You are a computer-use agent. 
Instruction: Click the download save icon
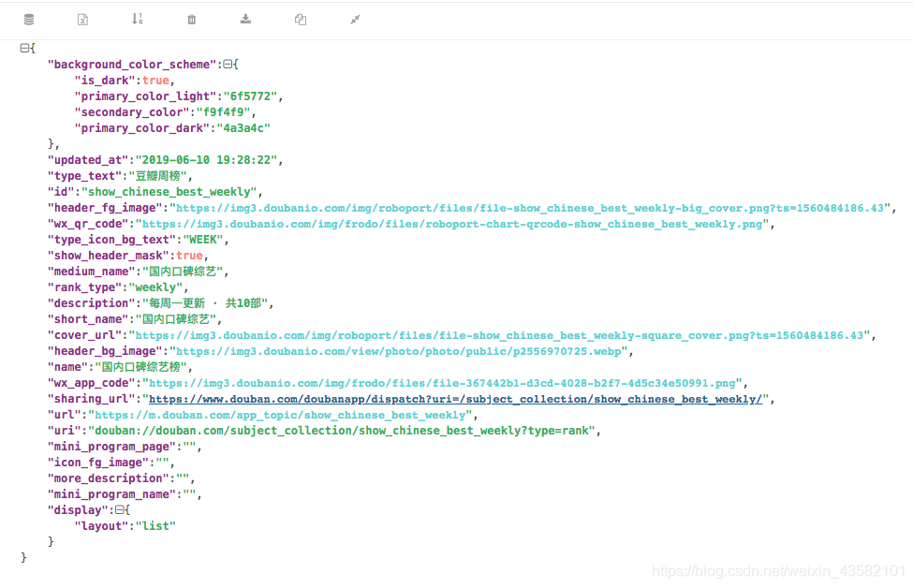tap(245, 19)
